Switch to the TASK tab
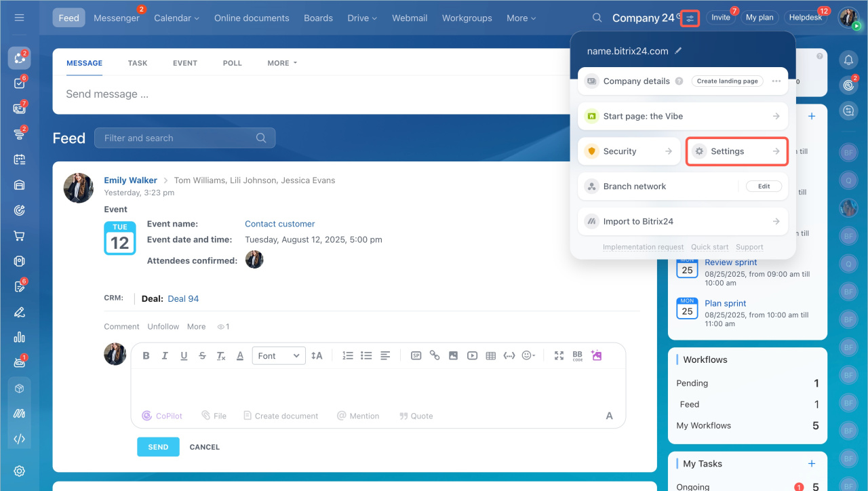868x491 pixels. pos(138,62)
